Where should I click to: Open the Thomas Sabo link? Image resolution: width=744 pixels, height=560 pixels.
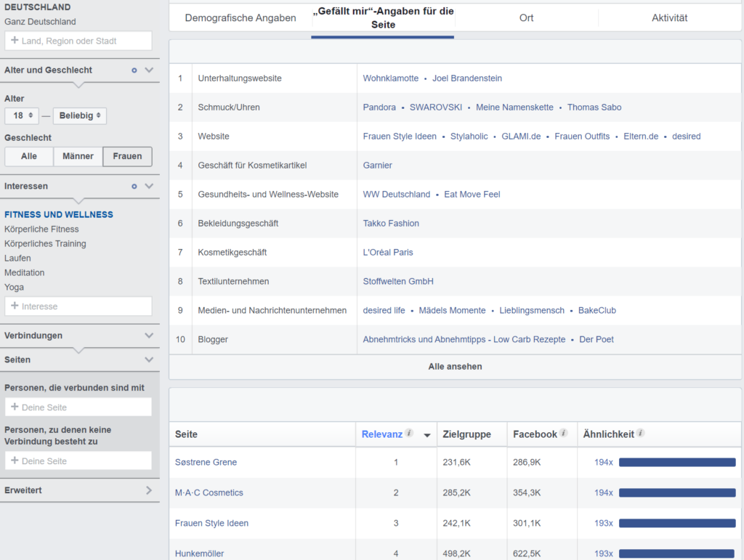594,107
